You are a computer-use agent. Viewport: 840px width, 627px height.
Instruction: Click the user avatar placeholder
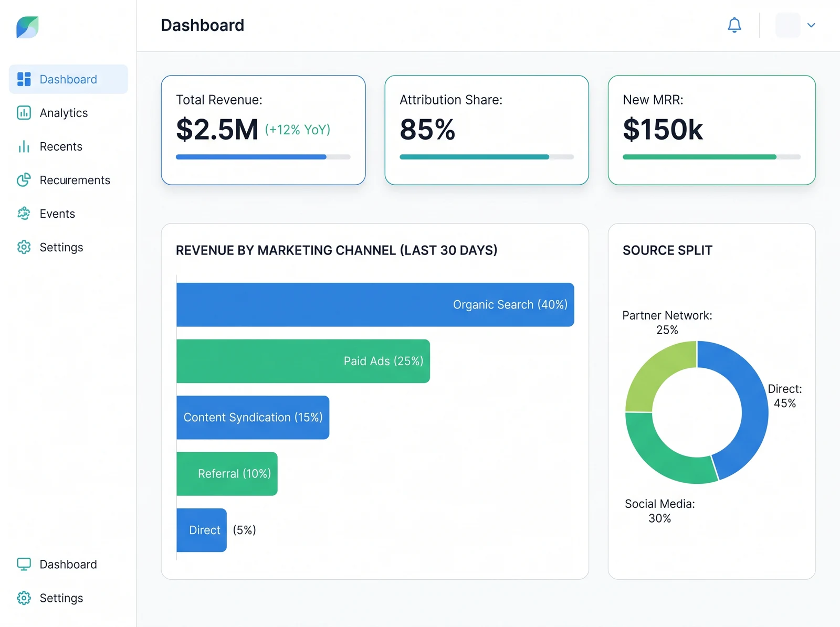[787, 25]
